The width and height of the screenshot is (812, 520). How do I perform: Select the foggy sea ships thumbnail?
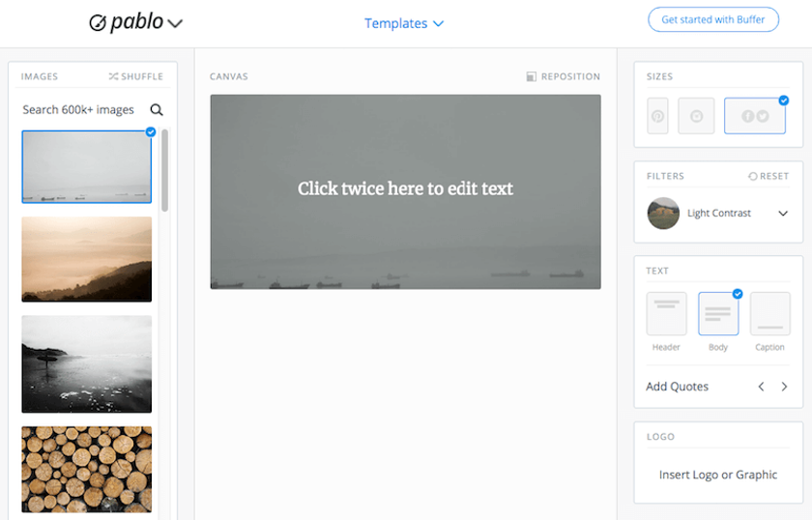pos(86,167)
